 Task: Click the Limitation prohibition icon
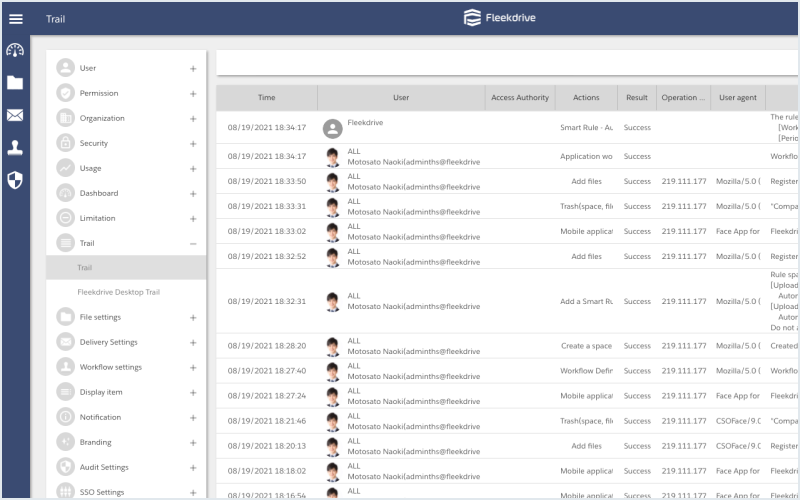coord(65,218)
